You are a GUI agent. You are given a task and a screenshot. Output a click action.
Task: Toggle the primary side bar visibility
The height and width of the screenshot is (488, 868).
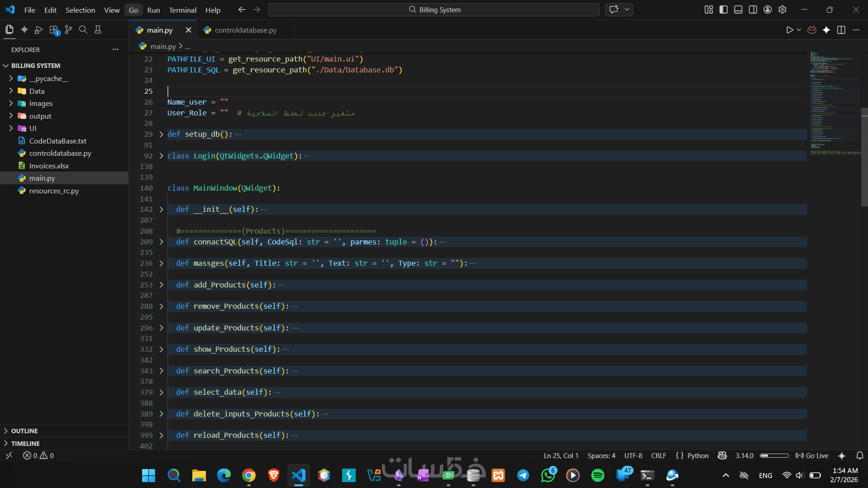click(723, 10)
